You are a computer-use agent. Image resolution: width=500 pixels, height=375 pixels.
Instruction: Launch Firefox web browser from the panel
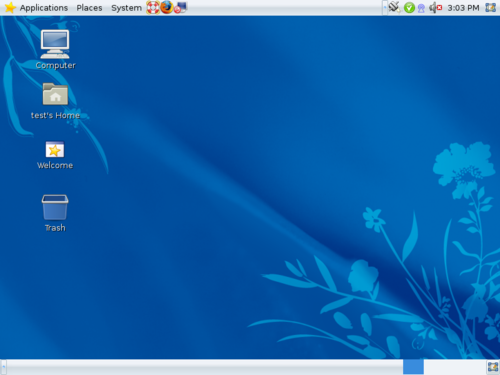click(167, 7)
